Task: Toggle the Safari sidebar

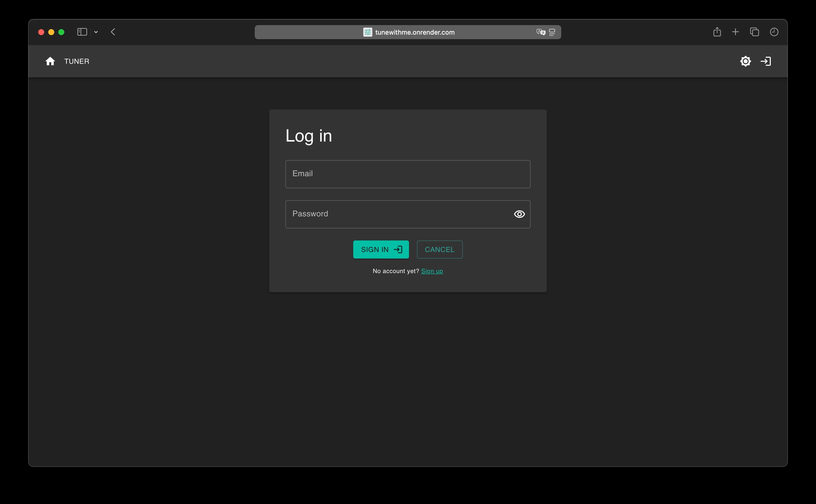Action: 82,32
